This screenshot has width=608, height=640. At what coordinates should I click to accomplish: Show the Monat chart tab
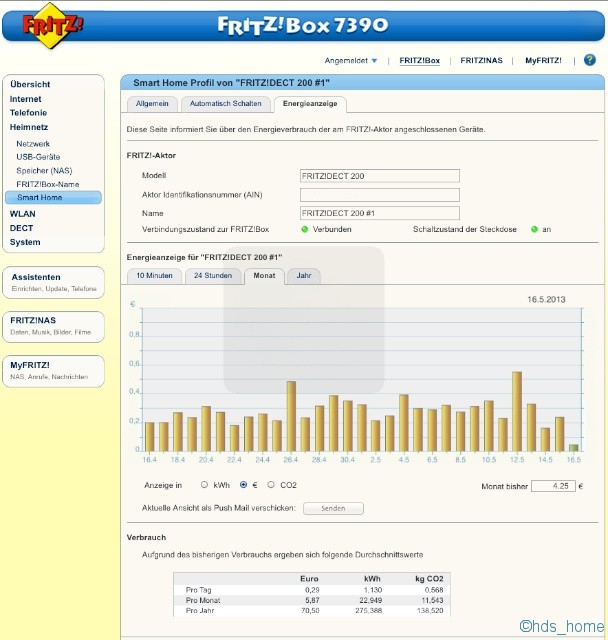264,276
